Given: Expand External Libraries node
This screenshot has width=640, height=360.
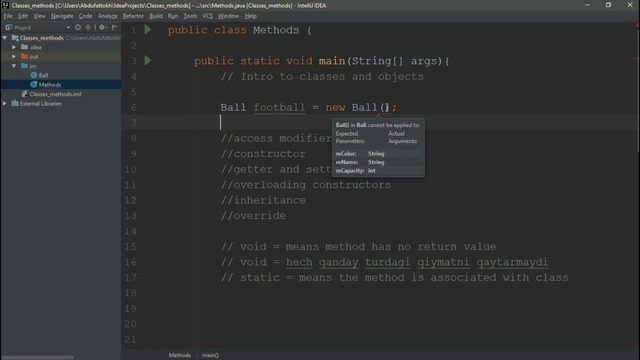Looking at the screenshot, I should coord(5,103).
